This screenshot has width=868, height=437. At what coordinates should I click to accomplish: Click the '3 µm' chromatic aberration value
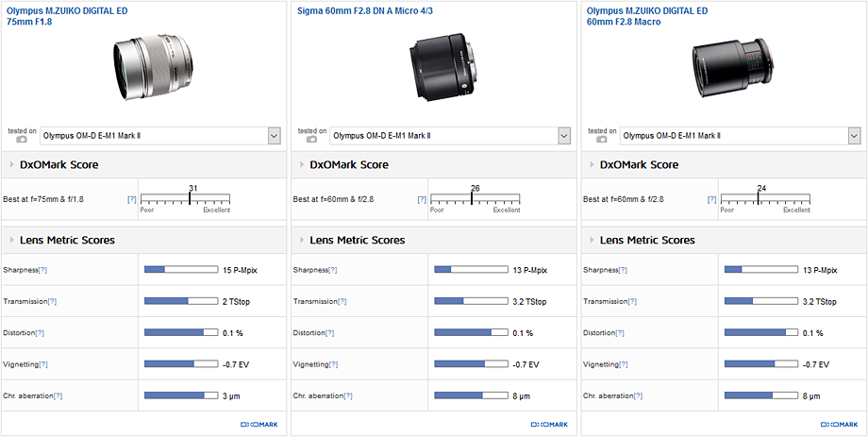[231, 396]
